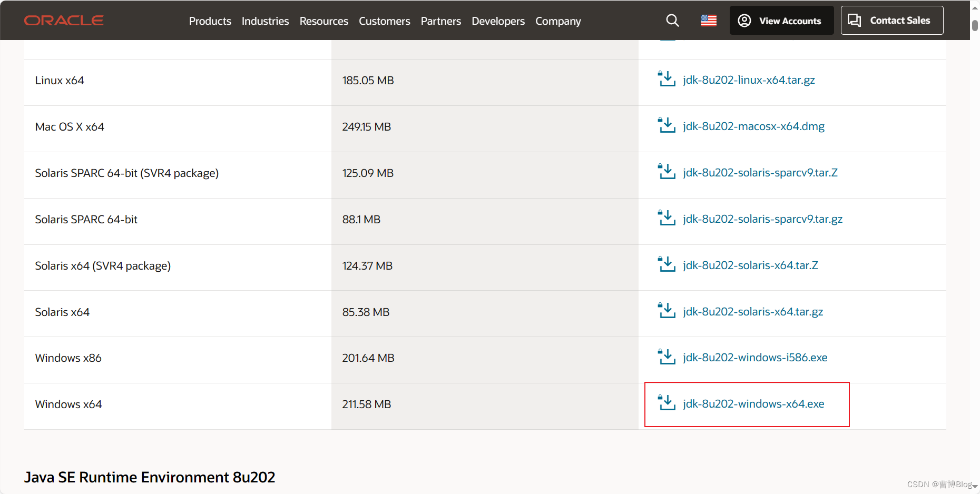This screenshot has height=494, width=980.
Task: Click the View Accounts button
Action: [781, 21]
